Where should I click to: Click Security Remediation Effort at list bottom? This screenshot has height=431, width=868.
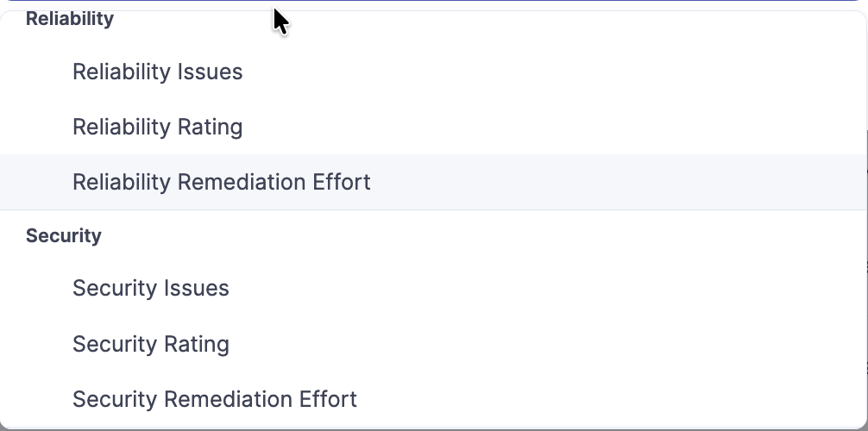point(215,400)
